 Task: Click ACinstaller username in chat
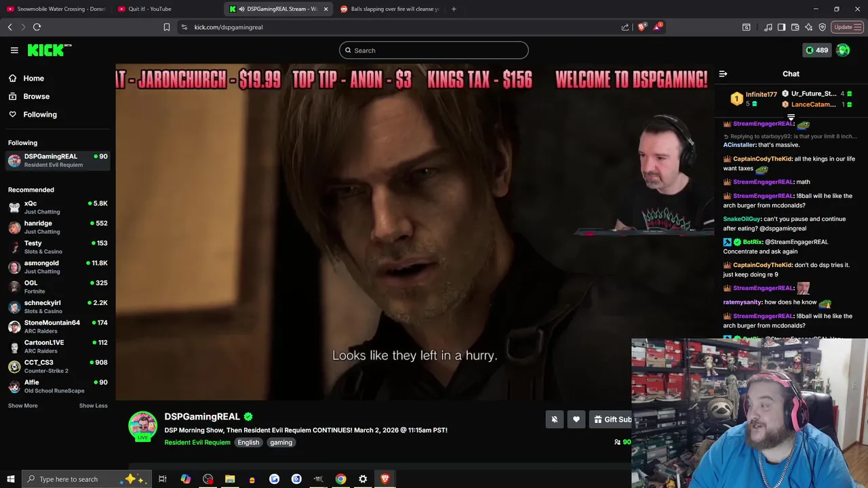(739, 145)
